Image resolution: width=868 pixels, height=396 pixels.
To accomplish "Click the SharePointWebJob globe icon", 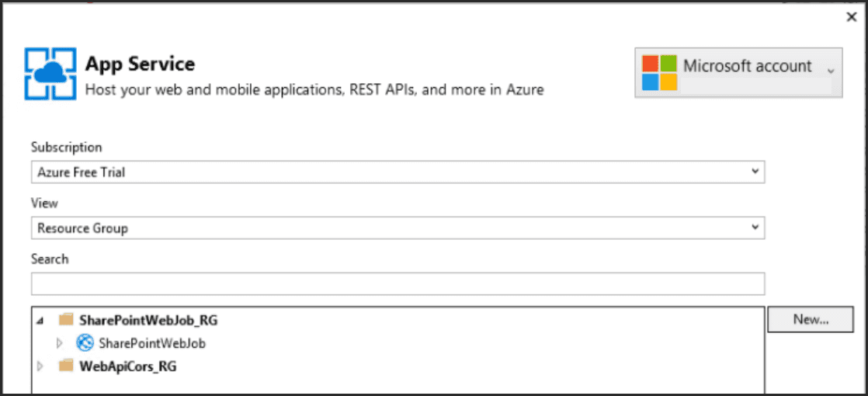I will tap(85, 342).
